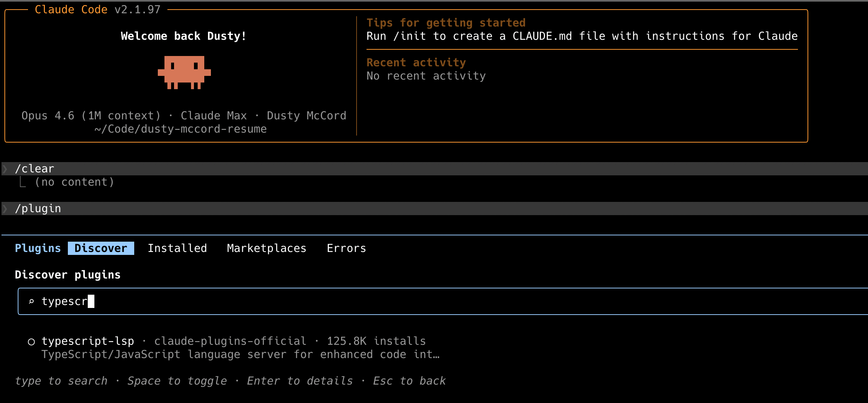Click the claude-plugins-official marketplace name
Image resolution: width=868 pixels, height=403 pixels.
click(x=229, y=341)
